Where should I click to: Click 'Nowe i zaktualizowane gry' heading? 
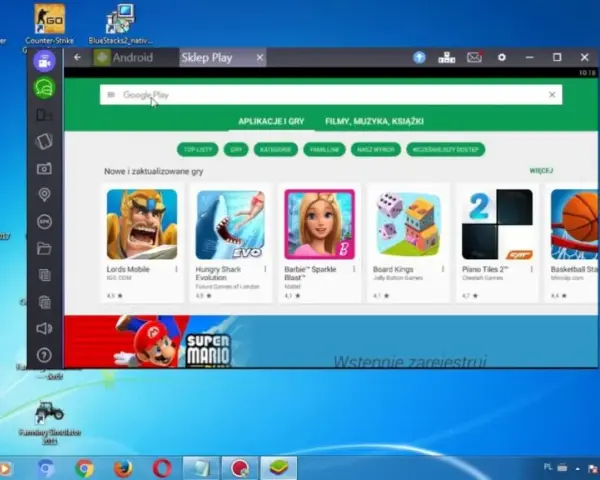[x=153, y=171]
